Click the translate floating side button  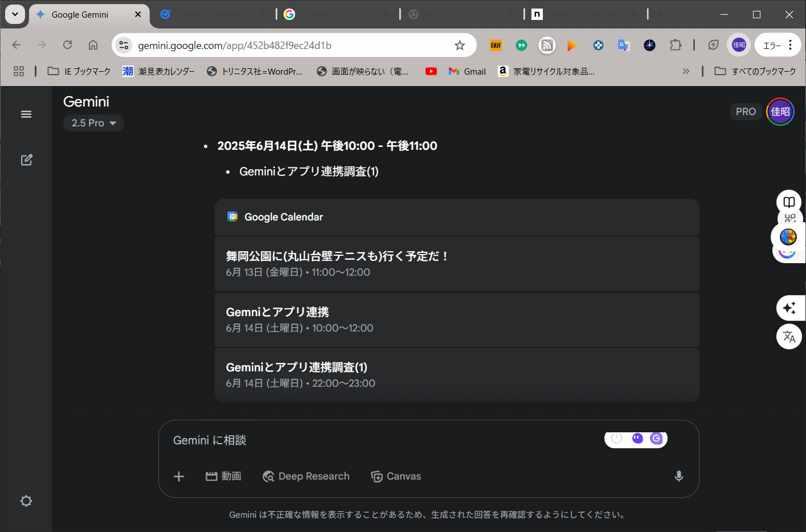click(789, 336)
